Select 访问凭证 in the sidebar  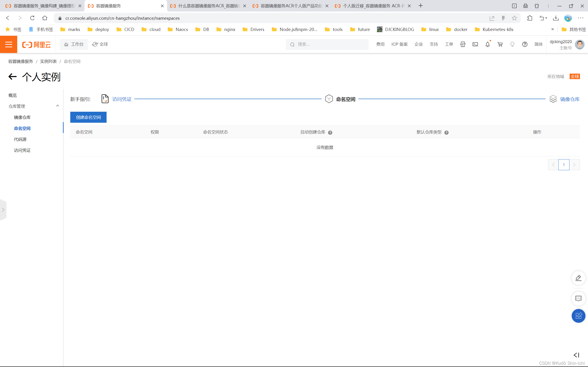[22, 150]
